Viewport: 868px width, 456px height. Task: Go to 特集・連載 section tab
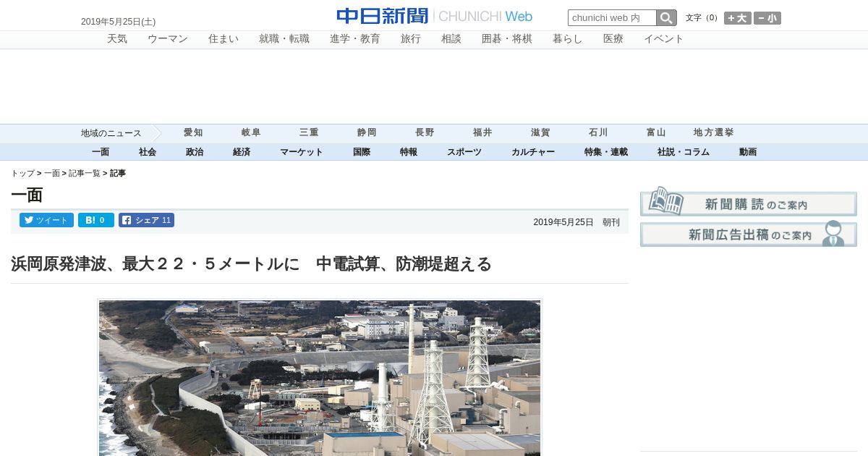pyautogui.click(x=606, y=152)
